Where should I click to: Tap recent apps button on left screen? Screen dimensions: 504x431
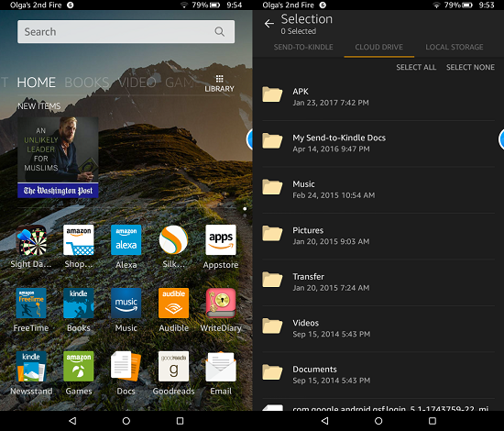coord(180,421)
